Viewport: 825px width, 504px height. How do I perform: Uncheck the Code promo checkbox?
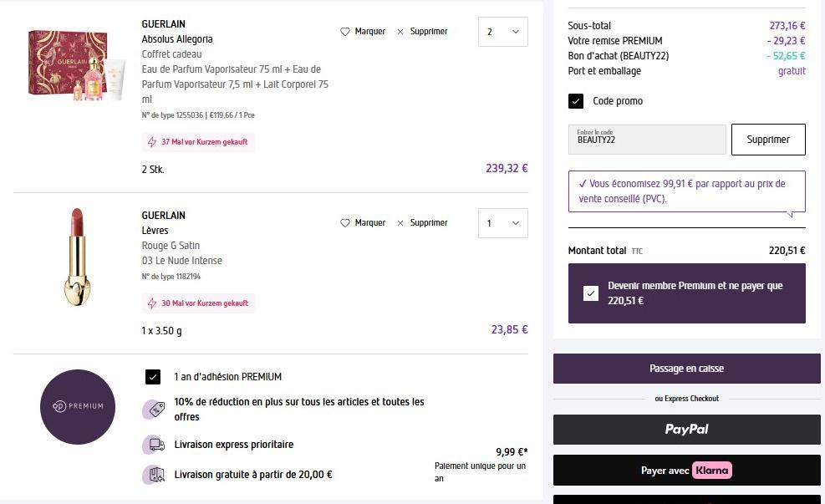(576, 101)
